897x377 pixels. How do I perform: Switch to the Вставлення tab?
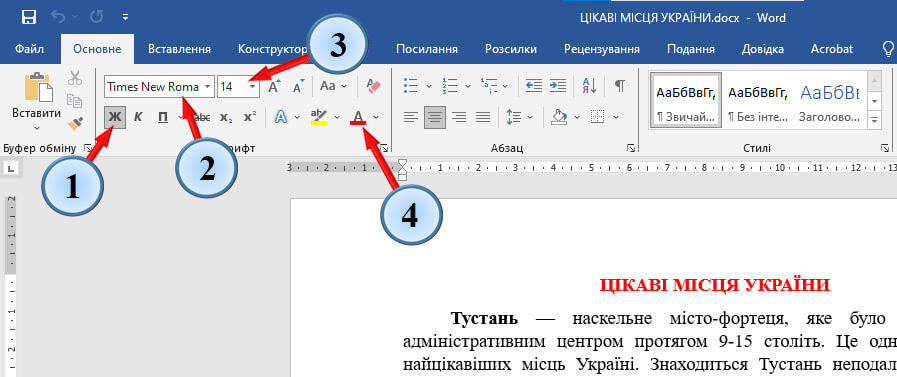[x=179, y=49]
